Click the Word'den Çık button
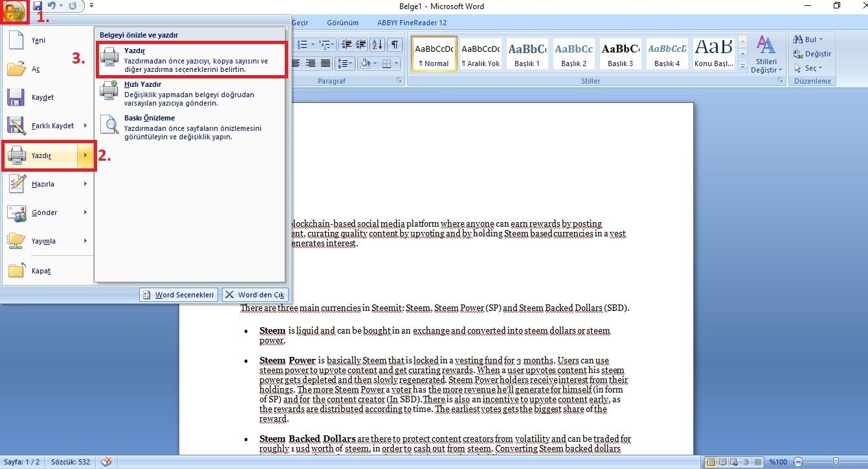 point(256,295)
